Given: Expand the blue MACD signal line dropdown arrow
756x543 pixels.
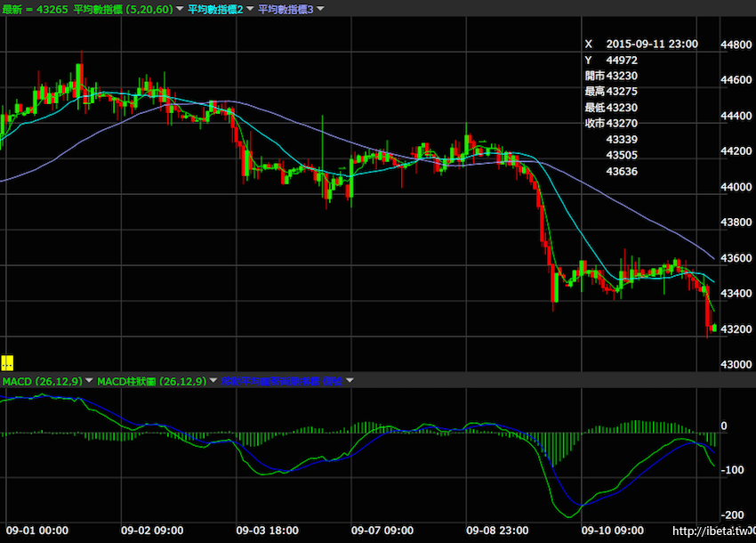Looking at the screenshot, I should click(350, 381).
